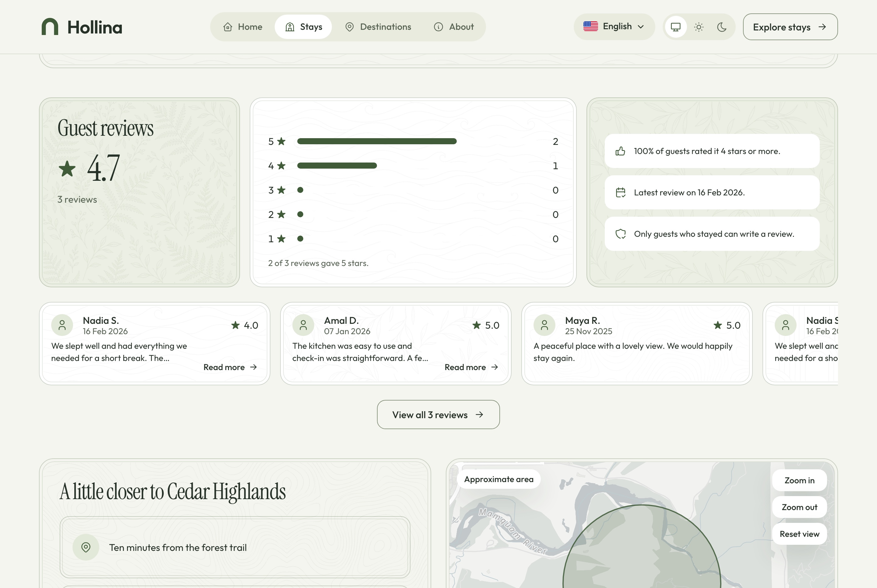Image resolution: width=877 pixels, height=588 pixels.
Task: Click 'Latest review on 16 Feb 2026.' text
Action: [689, 192]
